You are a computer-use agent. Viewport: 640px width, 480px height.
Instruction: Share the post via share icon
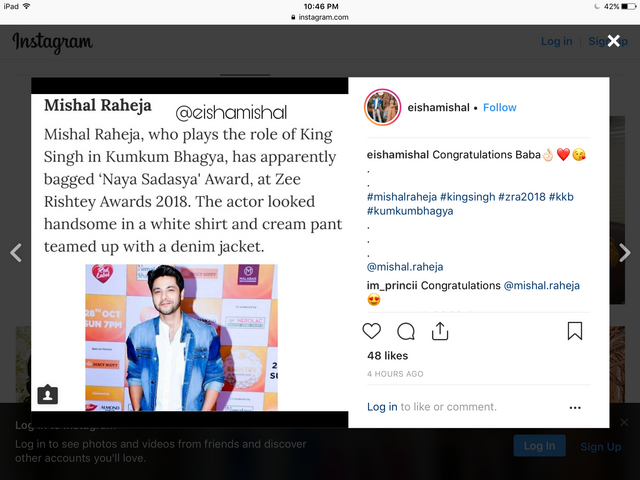(440, 331)
